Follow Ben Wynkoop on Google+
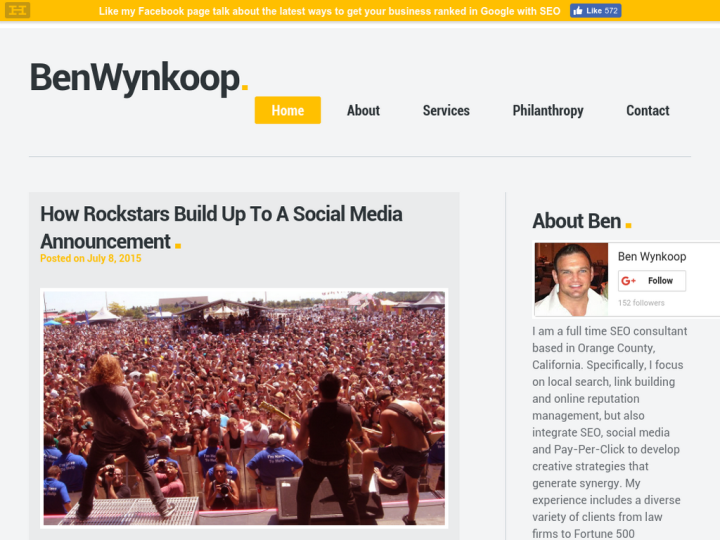 (x=652, y=281)
